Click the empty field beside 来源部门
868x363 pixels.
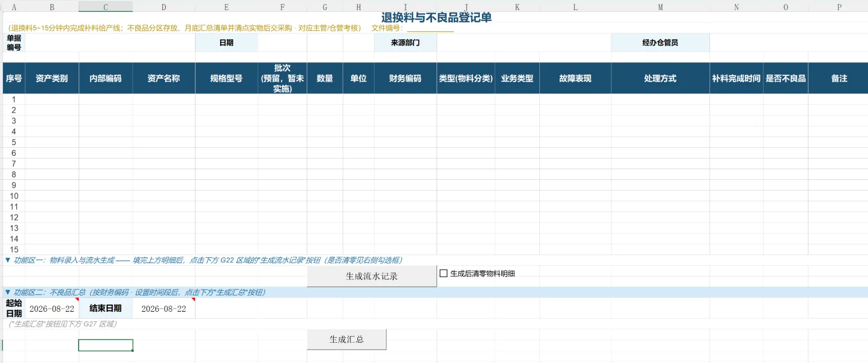(x=524, y=43)
